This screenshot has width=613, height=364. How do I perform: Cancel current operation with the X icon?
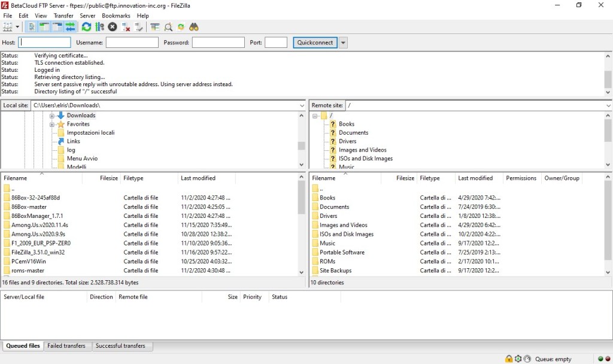tap(113, 27)
